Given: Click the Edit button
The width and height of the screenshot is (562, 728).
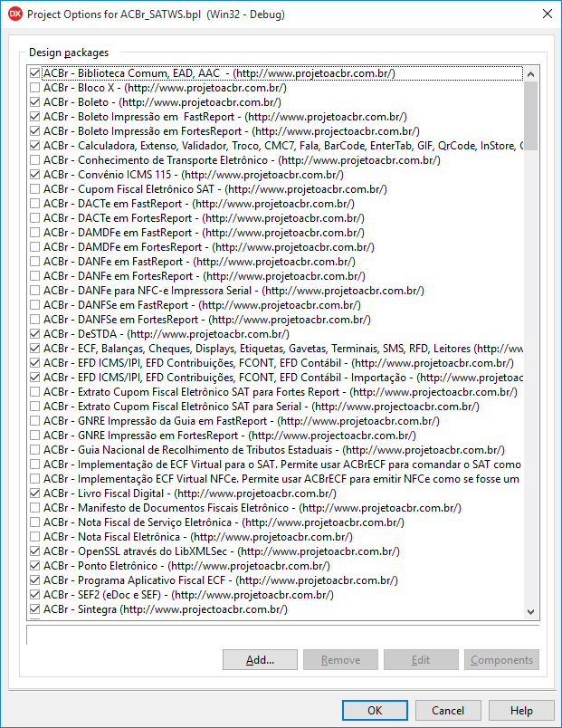Looking at the screenshot, I should pyautogui.click(x=421, y=660).
